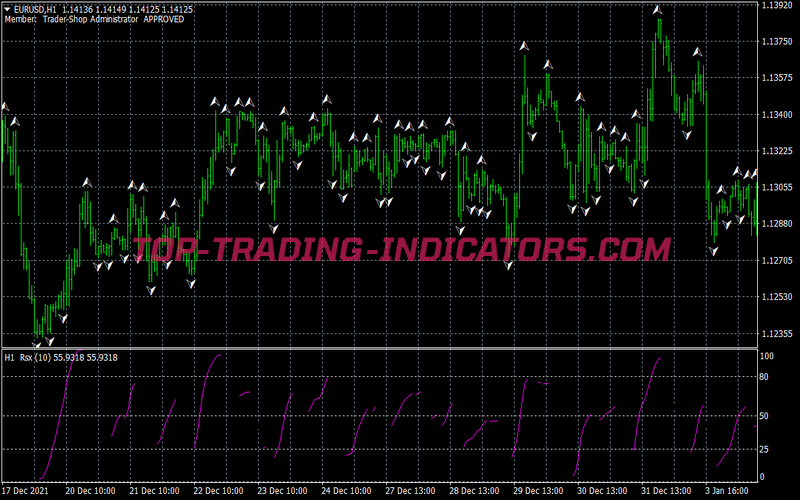Click the '20 Dec 10:00' time label

(90, 491)
